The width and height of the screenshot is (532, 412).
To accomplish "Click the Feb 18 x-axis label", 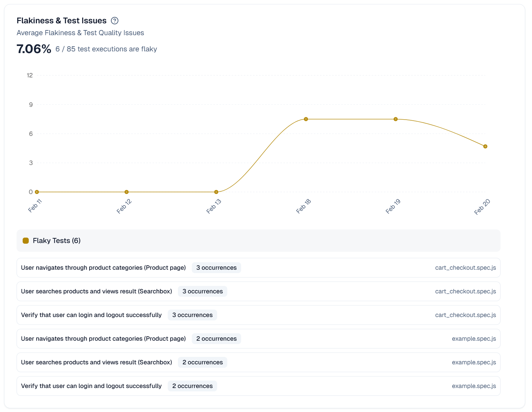I will coord(303,206).
